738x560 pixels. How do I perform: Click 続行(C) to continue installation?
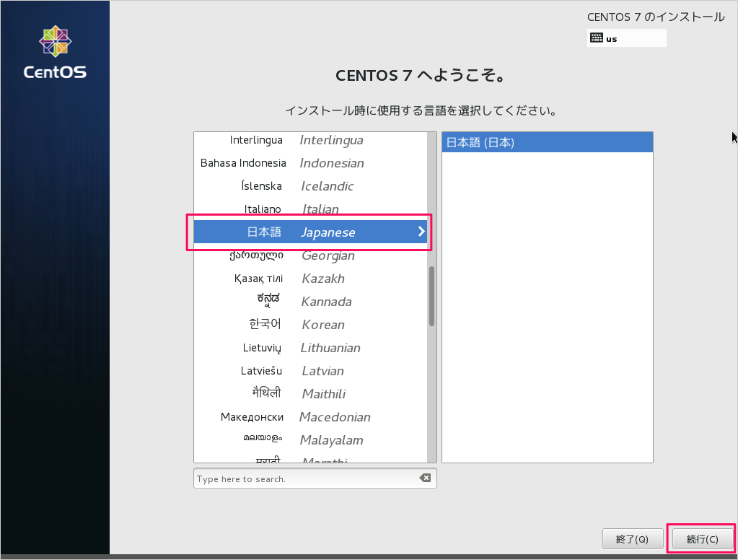(702, 539)
